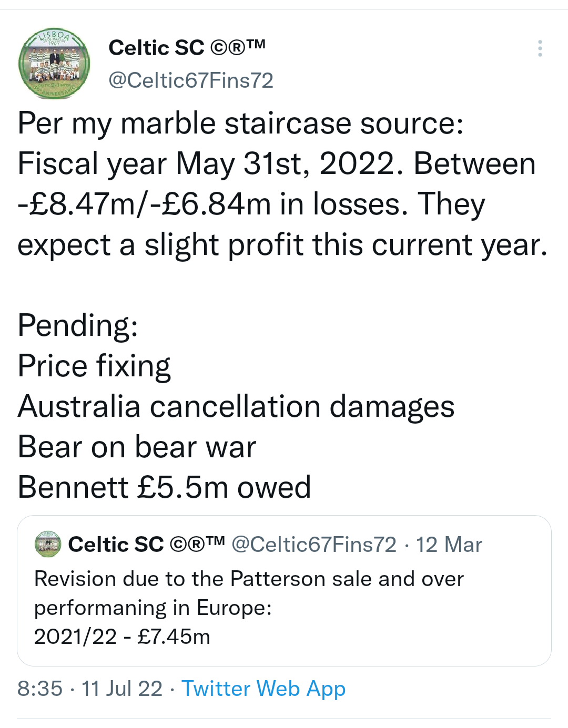Screen dimensions: 568x728
Task: Click the 'Price fixing' text line
Action: (x=94, y=366)
